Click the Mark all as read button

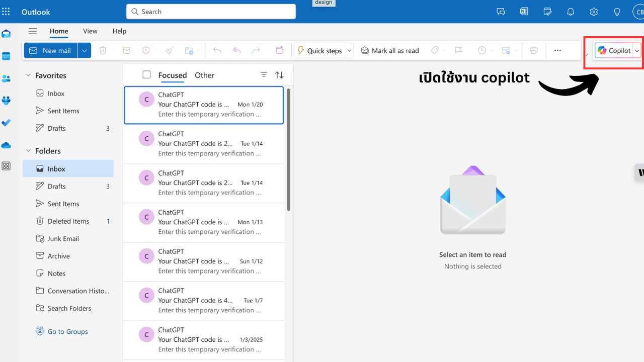pos(390,51)
